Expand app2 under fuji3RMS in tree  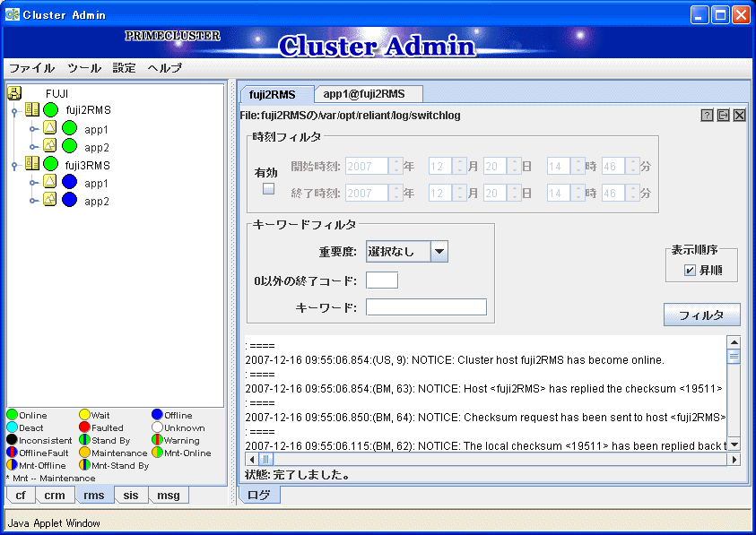click(x=32, y=201)
